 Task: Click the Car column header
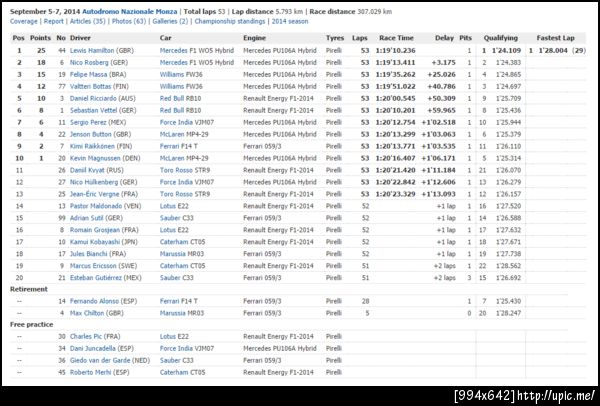pyautogui.click(x=166, y=38)
